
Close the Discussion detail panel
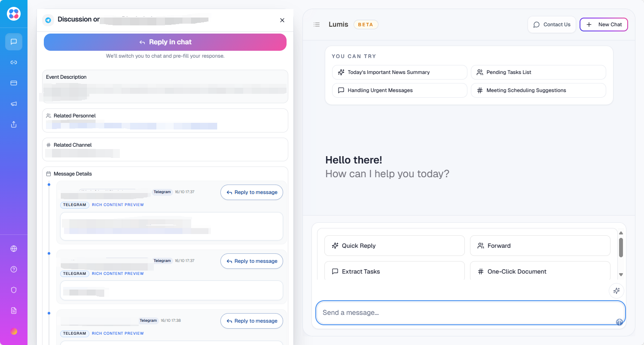tap(282, 20)
